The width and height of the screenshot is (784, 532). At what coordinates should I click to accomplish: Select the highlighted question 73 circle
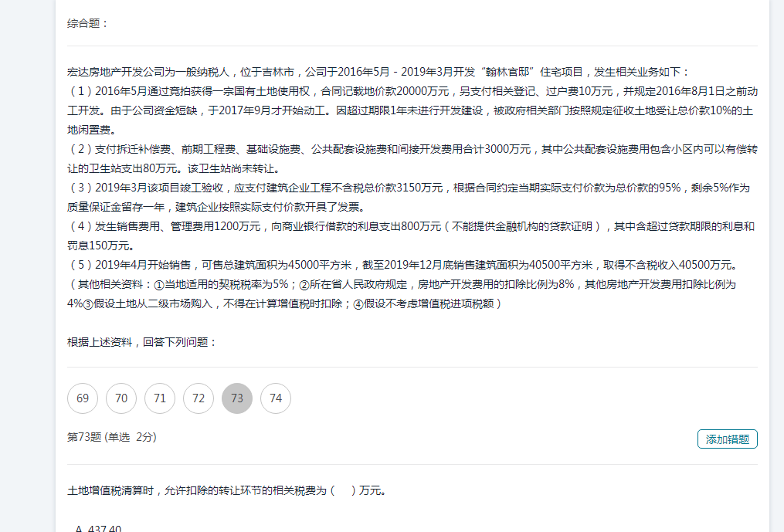pyautogui.click(x=237, y=398)
